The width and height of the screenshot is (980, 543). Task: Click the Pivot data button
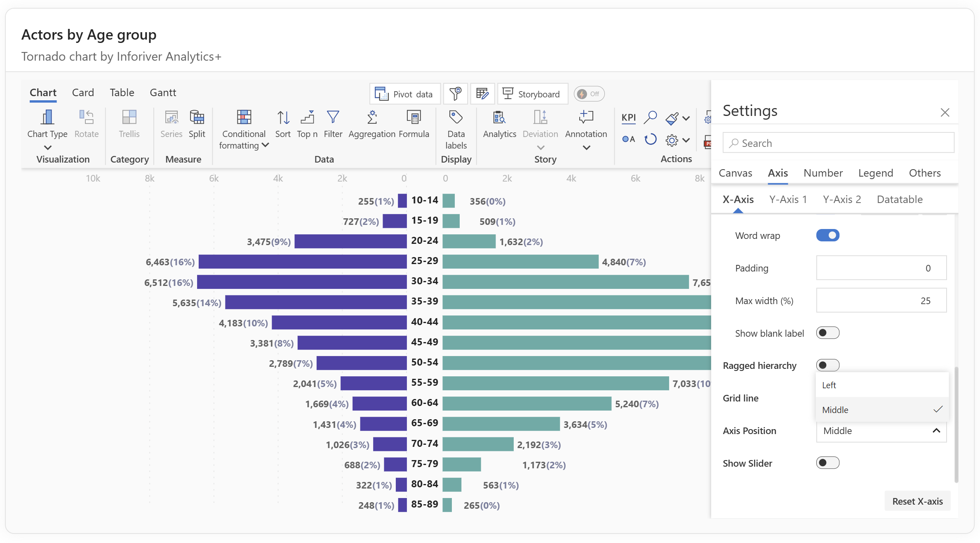tap(404, 94)
